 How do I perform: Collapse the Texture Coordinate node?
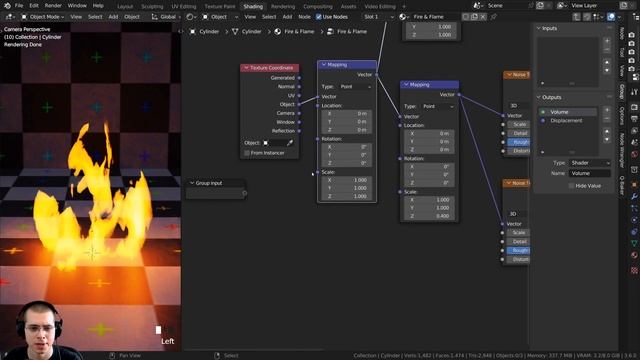246,68
